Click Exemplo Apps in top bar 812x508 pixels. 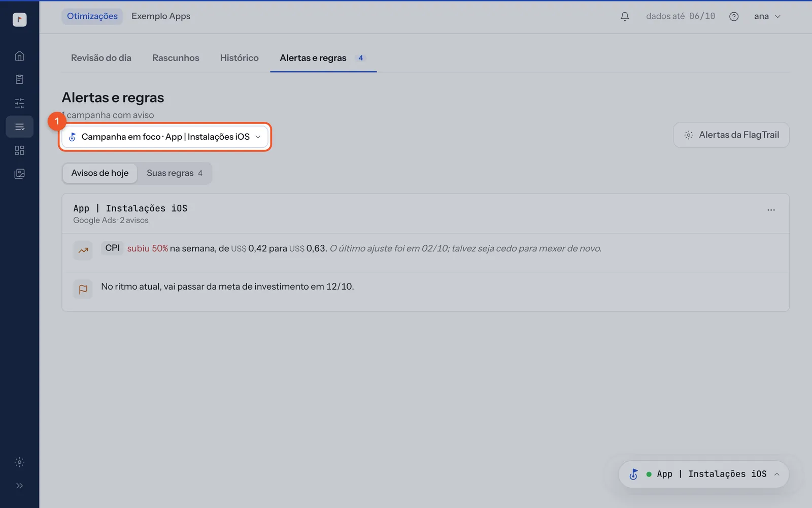pos(161,16)
